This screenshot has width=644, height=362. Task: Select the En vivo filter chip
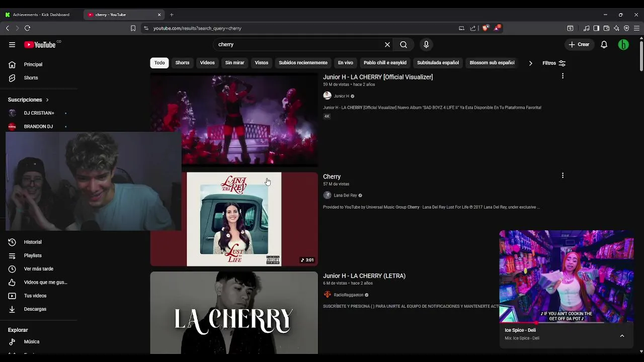point(346,63)
